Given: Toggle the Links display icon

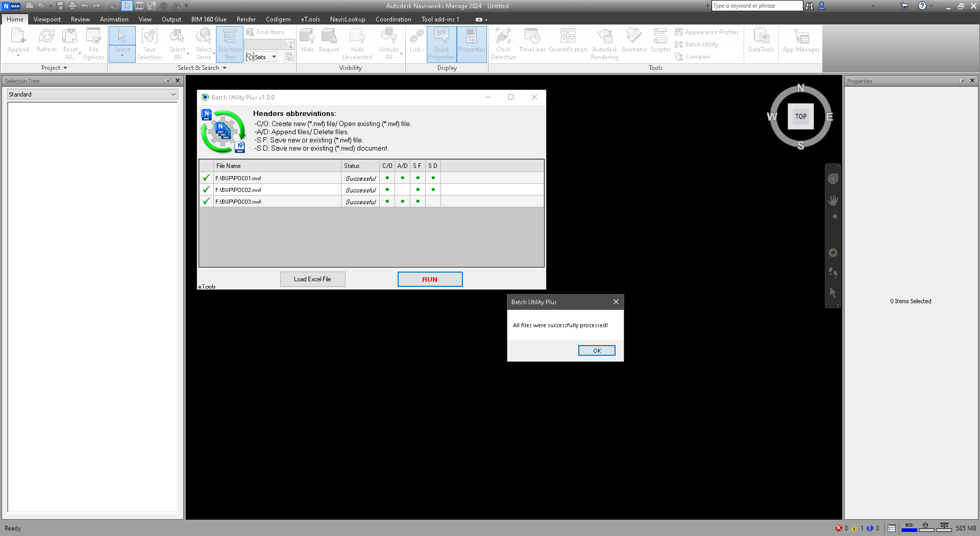Looking at the screenshot, I should (x=416, y=40).
